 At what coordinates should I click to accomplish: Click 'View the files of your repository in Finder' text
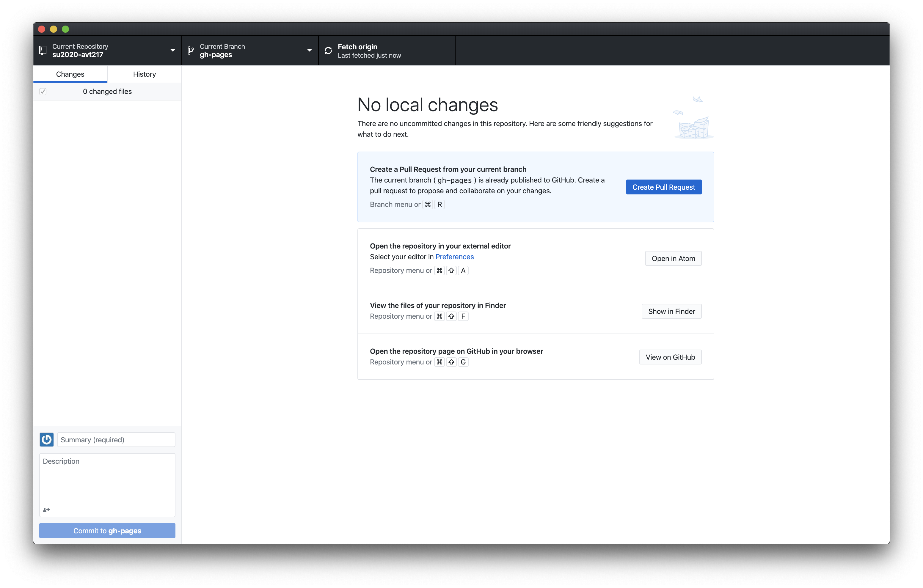click(438, 306)
